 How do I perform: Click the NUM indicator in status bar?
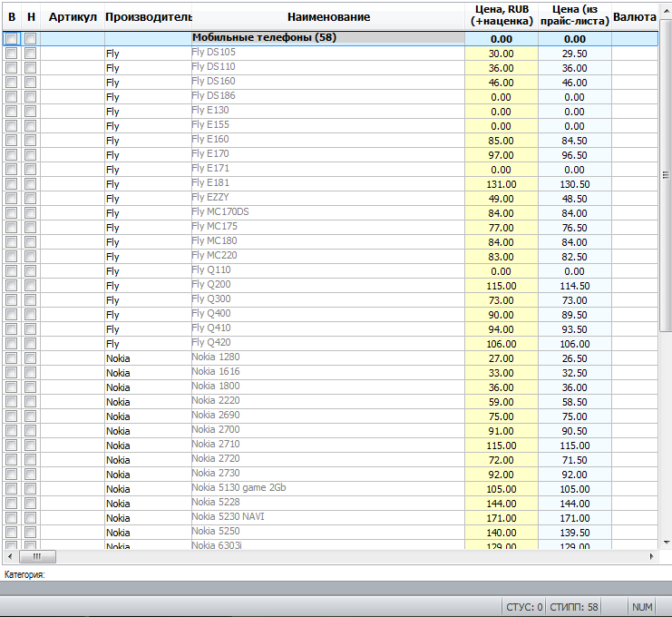[x=642, y=607]
